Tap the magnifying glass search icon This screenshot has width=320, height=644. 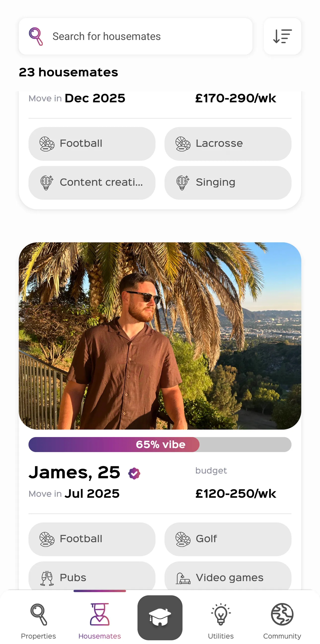tap(36, 36)
